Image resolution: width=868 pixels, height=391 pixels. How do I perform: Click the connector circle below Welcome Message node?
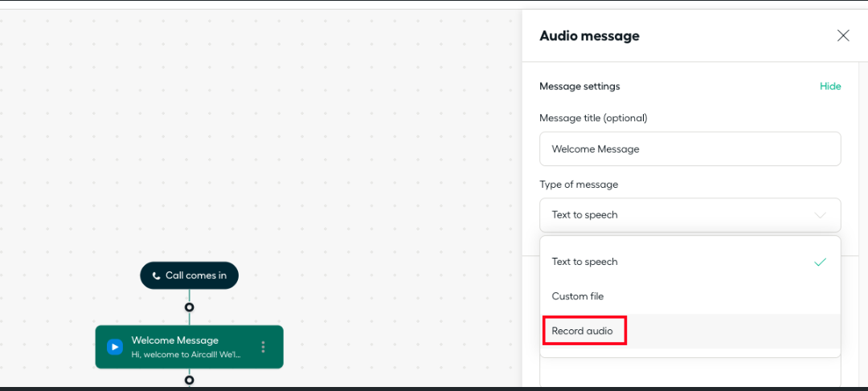(190, 380)
